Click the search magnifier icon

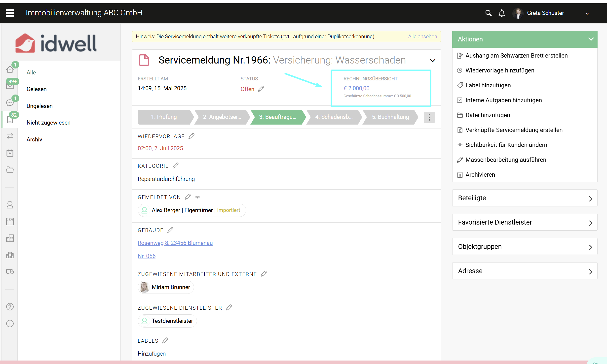point(488,13)
